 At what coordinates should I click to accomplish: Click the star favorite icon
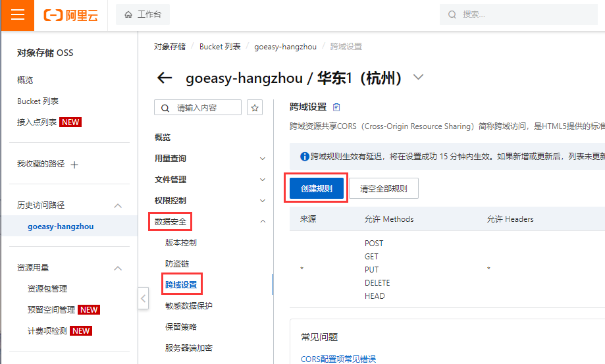(255, 108)
